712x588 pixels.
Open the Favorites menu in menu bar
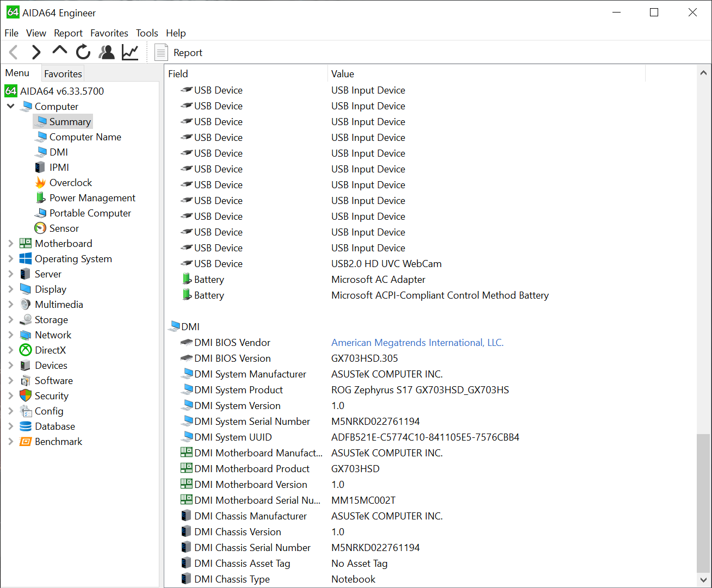109,33
